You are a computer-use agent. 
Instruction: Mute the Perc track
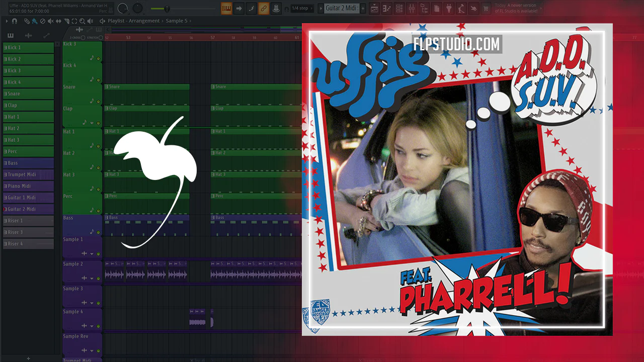98,210
